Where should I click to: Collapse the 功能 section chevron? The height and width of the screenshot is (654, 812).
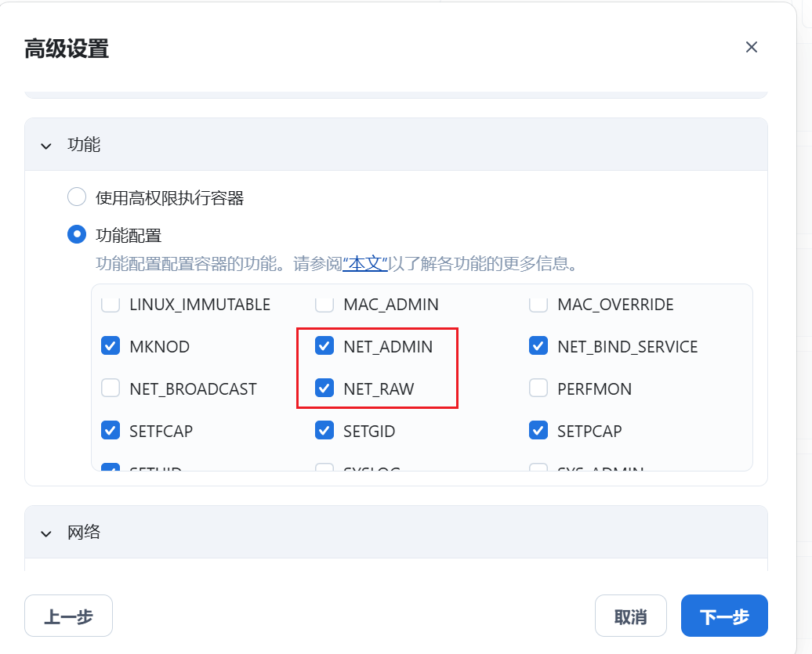pos(47,145)
